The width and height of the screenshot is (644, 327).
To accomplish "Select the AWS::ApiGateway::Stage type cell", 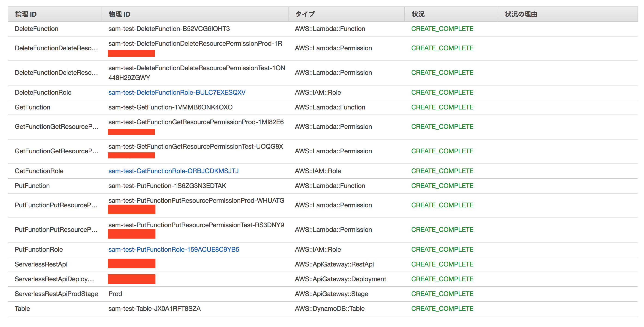I will [x=331, y=294].
